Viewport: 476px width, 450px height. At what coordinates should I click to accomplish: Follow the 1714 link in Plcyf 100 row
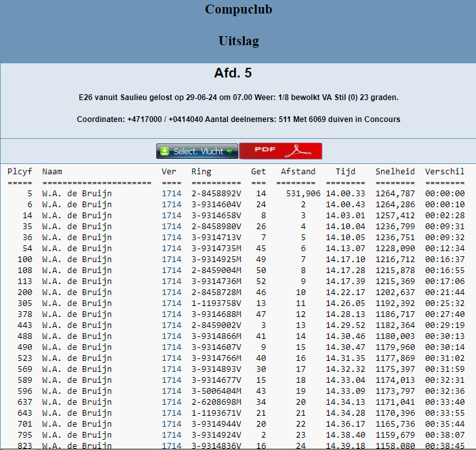(x=171, y=259)
